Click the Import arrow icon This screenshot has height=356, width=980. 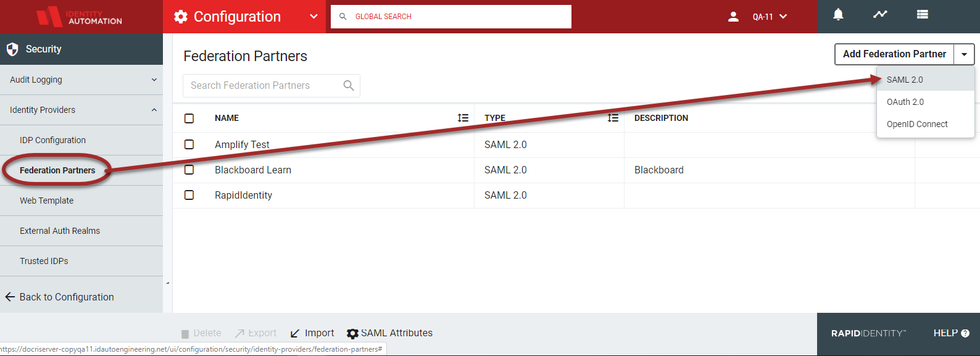click(295, 334)
